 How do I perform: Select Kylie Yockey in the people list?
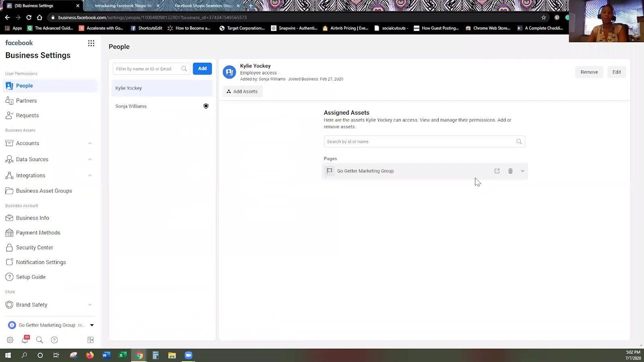tap(162, 88)
